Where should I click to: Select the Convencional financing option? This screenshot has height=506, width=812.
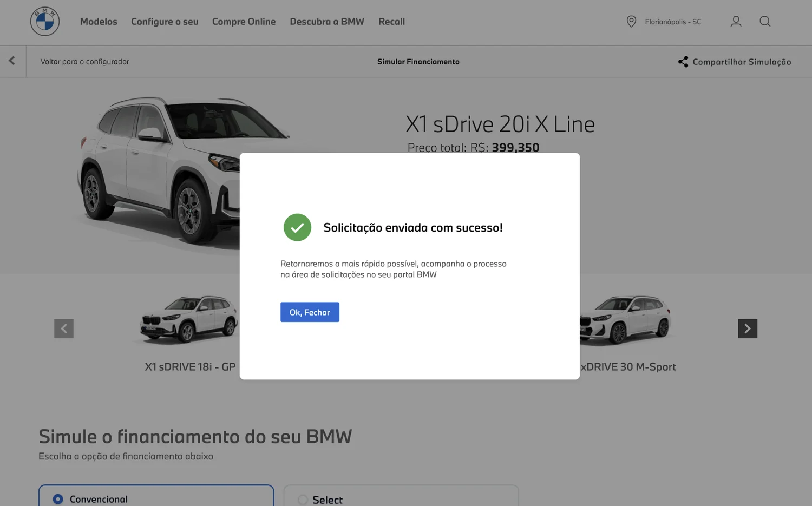pos(156,496)
